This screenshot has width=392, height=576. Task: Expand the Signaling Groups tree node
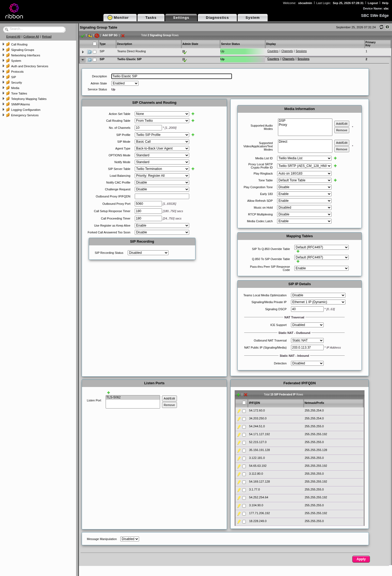3,50
